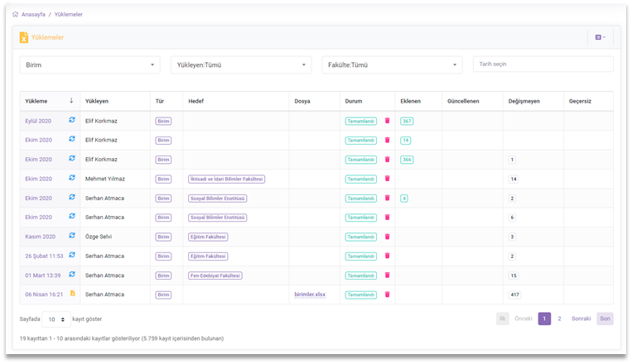Go to page 2 of the results

[x=559, y=318]
